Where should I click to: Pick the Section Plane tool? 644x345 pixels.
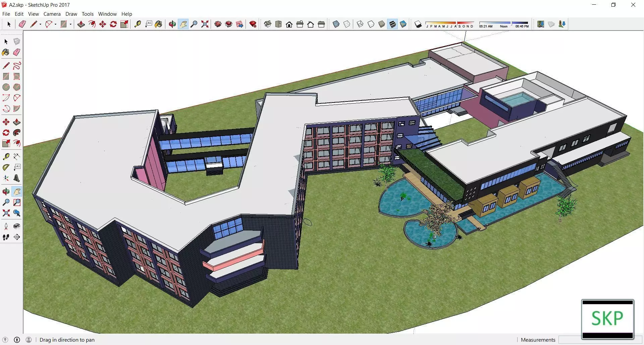click(x=17, y=237)
